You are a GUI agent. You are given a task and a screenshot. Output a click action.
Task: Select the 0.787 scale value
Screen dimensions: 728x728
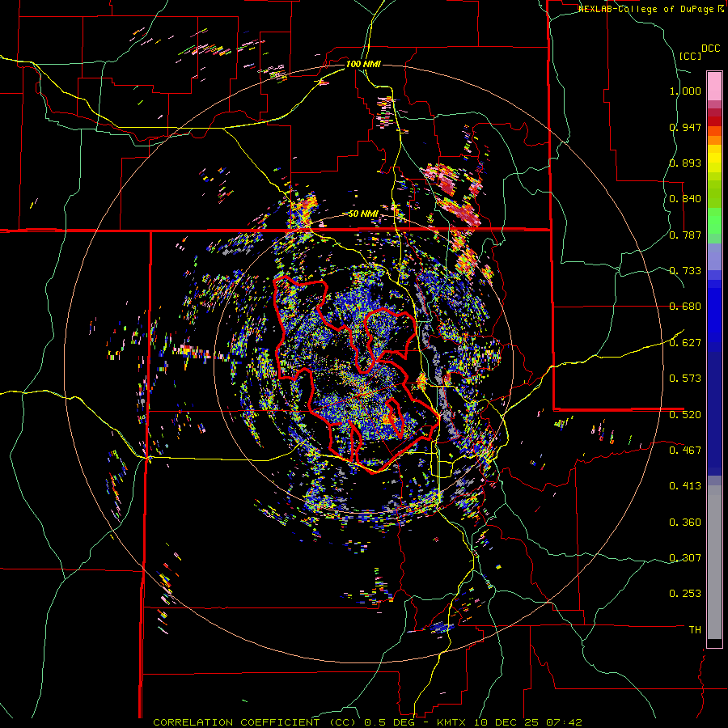pyautogui.click(x=685, y=235)
